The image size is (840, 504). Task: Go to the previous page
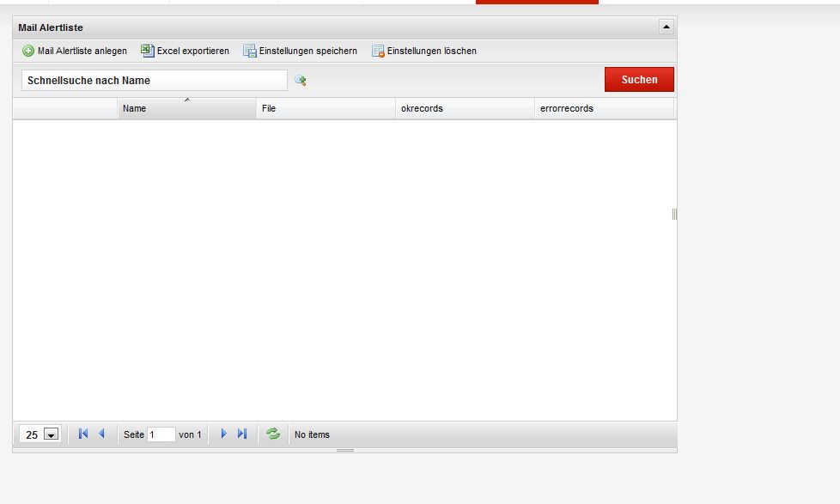(101, 434)
